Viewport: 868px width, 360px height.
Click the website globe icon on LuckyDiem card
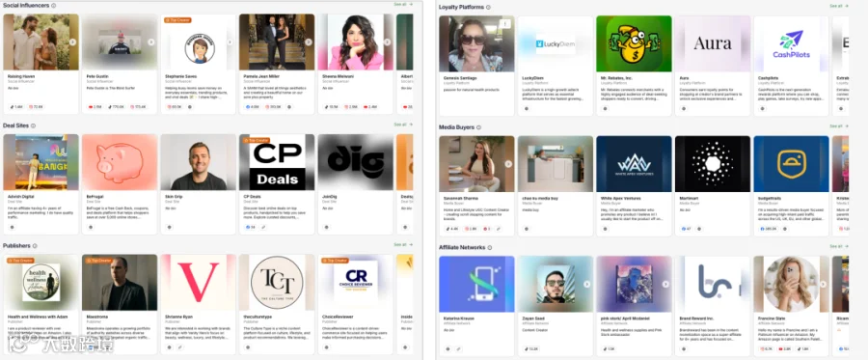(527, 108)
